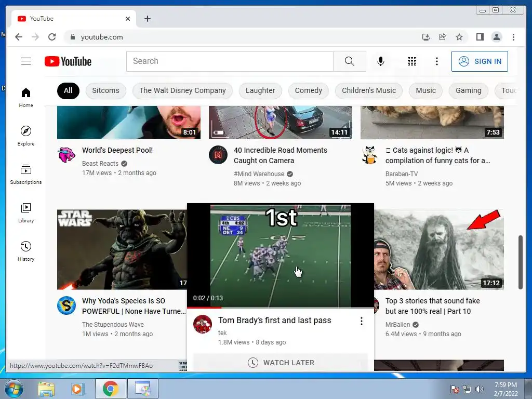
Task: Open Explore in sidebar
Action: 26,136
